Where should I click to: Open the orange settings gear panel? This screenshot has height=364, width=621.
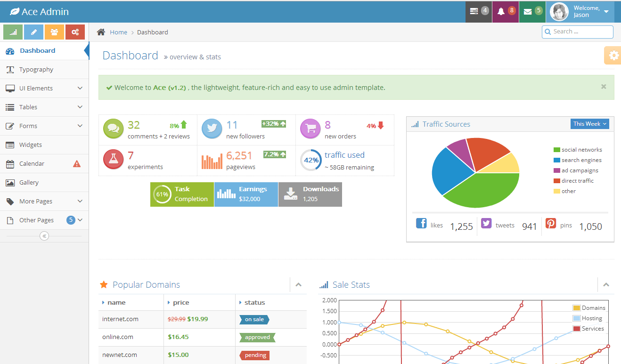pyautogui.click(x=613, y=55)
